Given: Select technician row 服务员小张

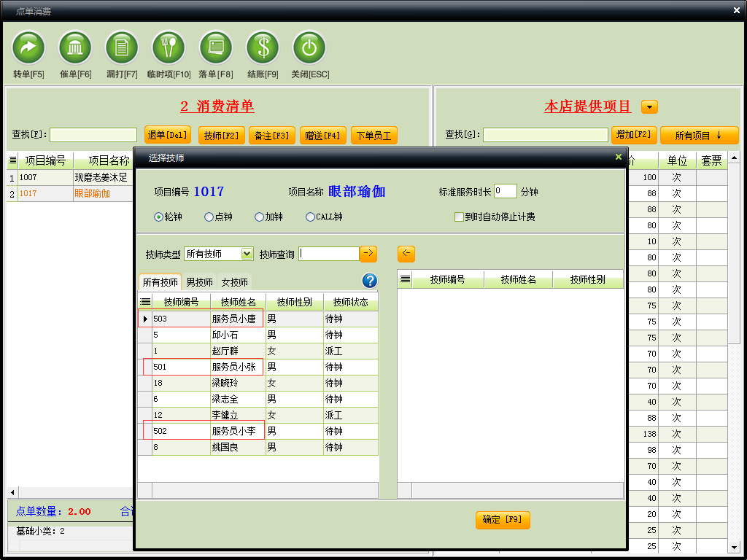Looking at the screenshot, I should click(258, 367).
